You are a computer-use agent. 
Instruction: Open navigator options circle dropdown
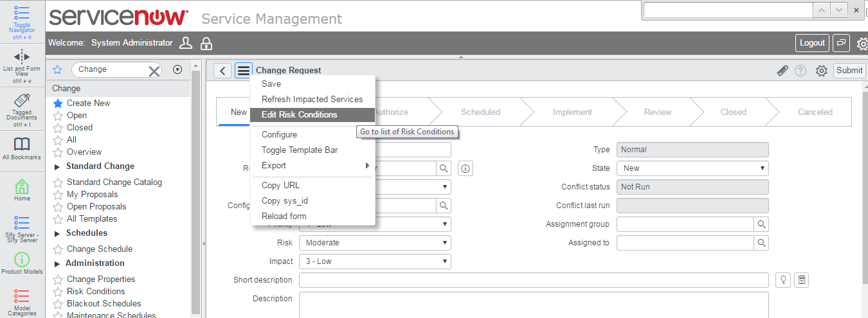point(178,69)
